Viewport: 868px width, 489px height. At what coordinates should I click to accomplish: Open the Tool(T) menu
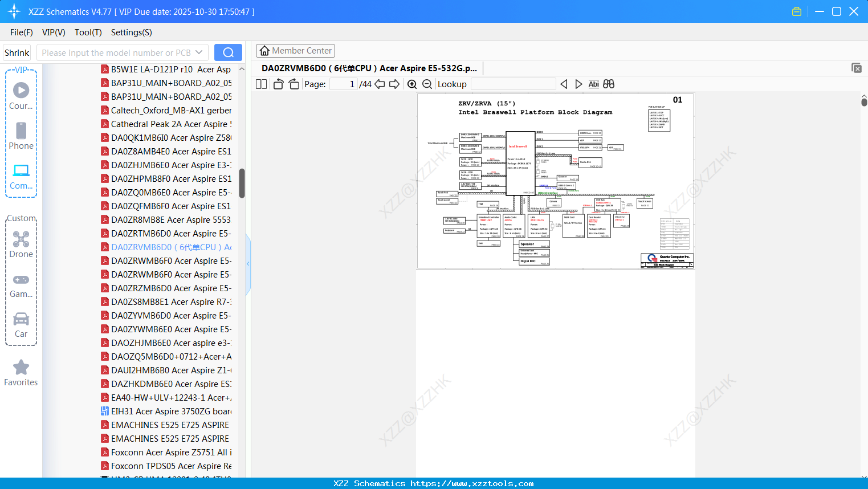click(88, 32)
